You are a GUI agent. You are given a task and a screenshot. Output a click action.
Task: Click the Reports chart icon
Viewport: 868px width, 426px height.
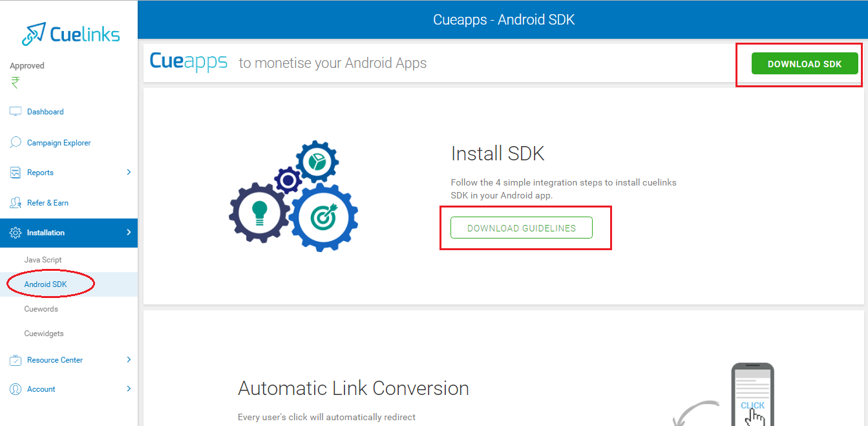(x=16, y=173)
